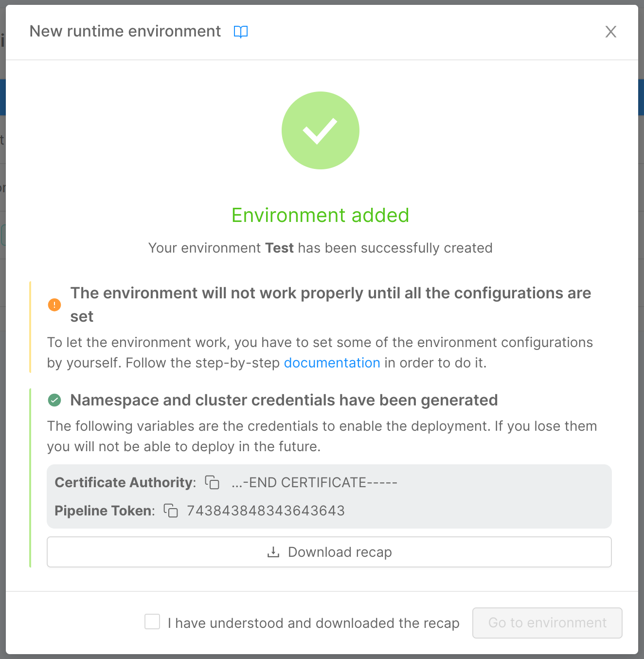Select the Pipeline Token text value
The width and height of the screenshot is (644, 659).
[x=266, y=510]
